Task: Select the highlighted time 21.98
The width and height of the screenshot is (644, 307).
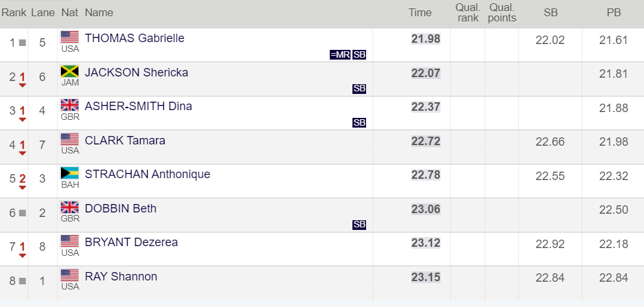Action: click(x=426, y=39)
